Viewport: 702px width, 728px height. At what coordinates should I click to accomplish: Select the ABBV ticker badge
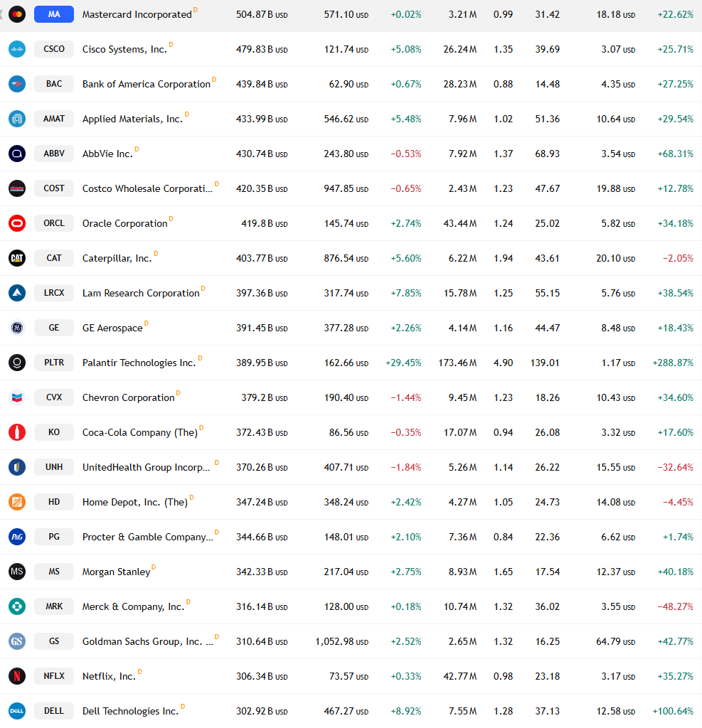coord(54,154)
